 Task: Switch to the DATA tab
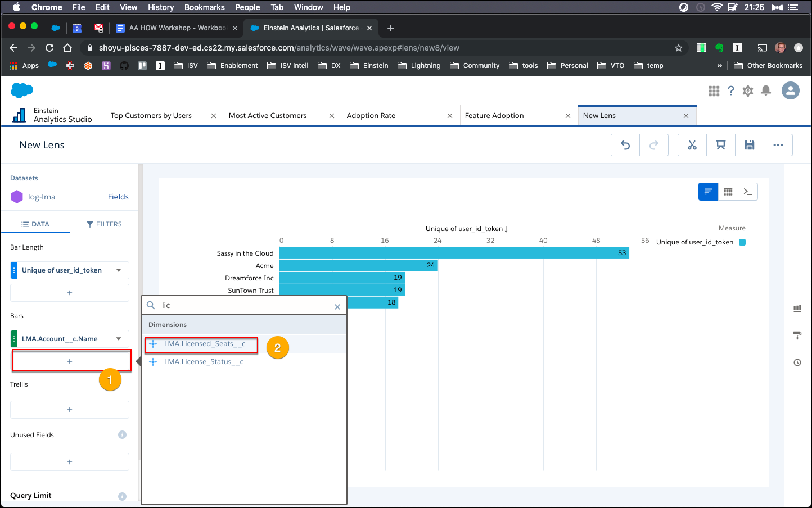[35, 224]
